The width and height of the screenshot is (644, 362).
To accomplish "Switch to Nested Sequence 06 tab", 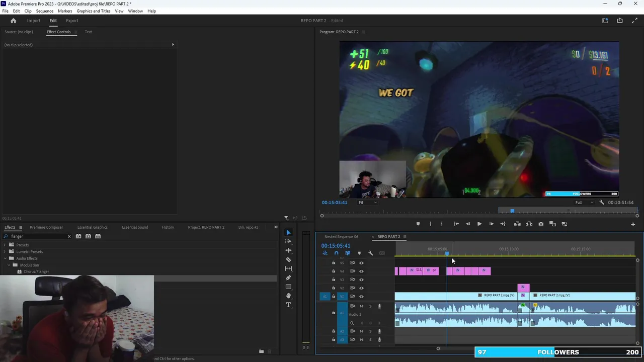I will [341, 237].
